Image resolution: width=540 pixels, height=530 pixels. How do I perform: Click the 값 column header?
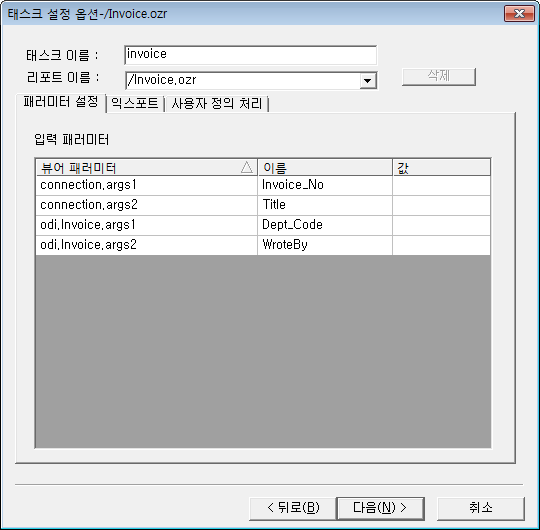click(442, 168)
